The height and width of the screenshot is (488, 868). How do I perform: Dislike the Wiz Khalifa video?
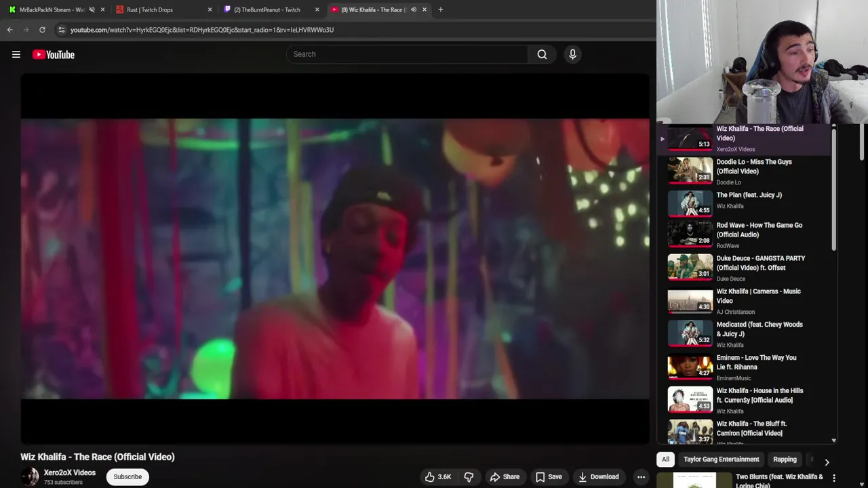pyautogui.click(x=469, y=476)
